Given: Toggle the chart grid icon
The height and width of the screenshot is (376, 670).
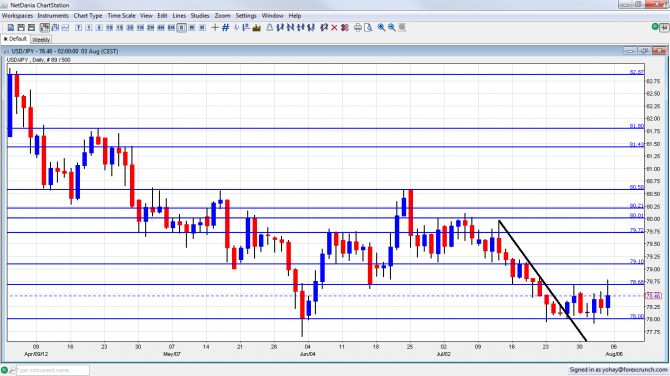Looking at the screenshot, I should (226, 28).
